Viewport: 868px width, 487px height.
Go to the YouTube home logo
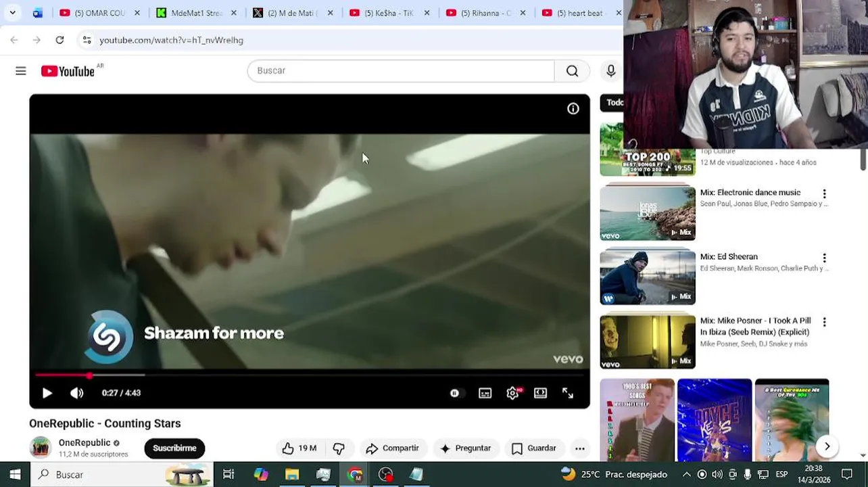68,71
